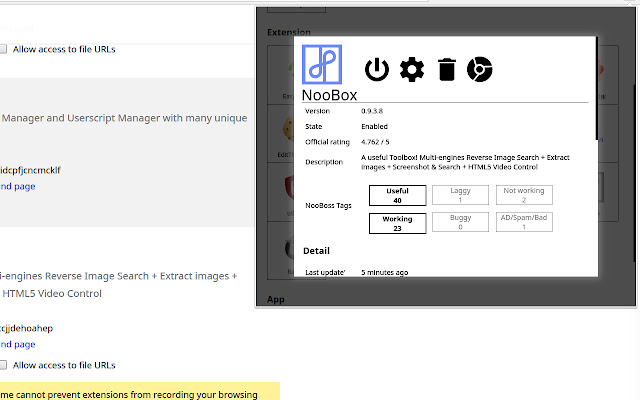Click the Userscript Manager description text
This screenshot has height=400, width=640.
pos(124,118)
